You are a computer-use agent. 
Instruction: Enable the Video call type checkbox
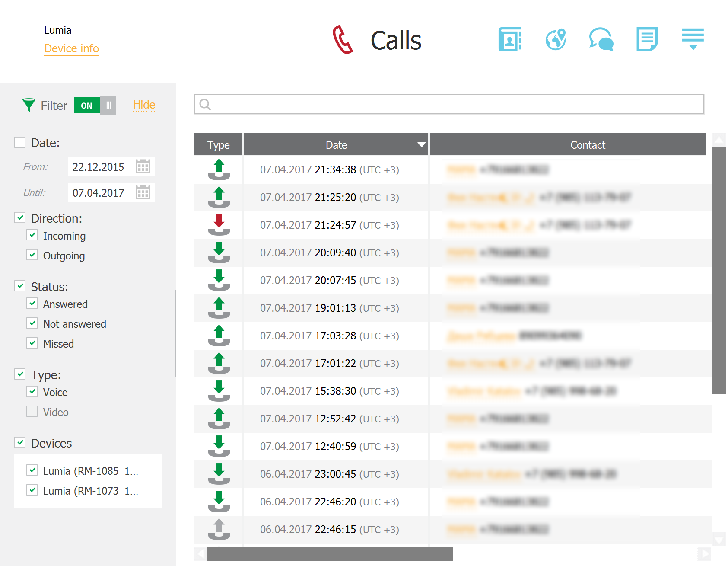click(x=32, y=411)
